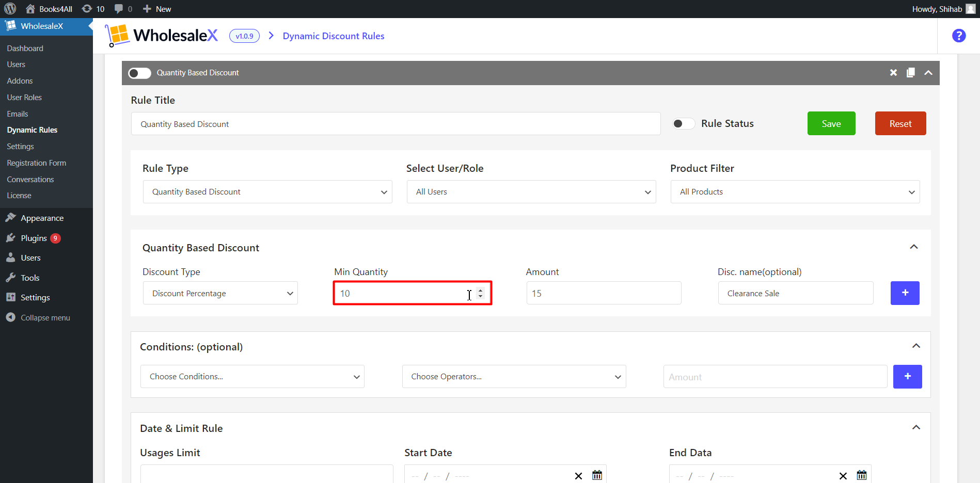
Task: Open the help question mark icon
Action: (x=959, y=36)
